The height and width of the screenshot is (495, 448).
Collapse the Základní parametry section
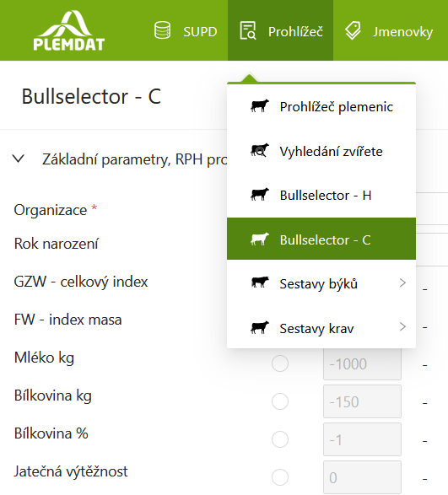click(19, 159)
